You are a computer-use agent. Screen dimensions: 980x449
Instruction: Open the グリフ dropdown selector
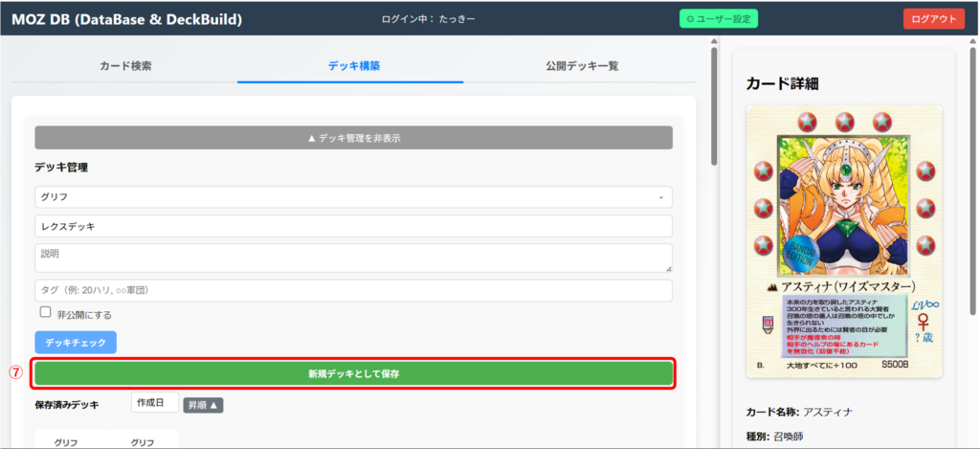(353, 196)
